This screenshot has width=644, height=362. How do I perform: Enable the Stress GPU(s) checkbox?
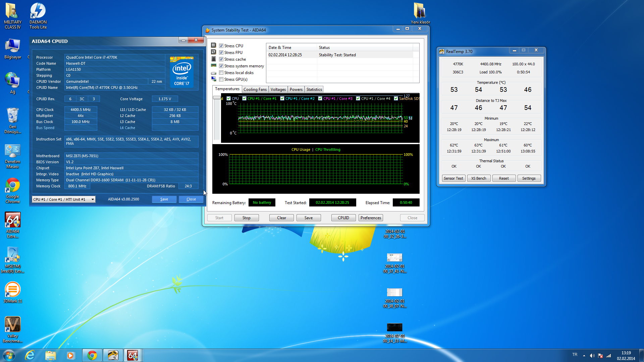[221, 79]
